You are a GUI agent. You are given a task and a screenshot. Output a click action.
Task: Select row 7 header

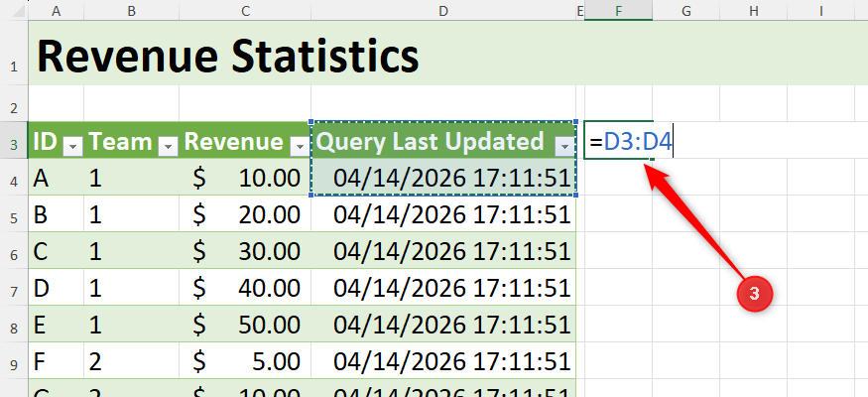pyautogui.click(x=14, y=287)
